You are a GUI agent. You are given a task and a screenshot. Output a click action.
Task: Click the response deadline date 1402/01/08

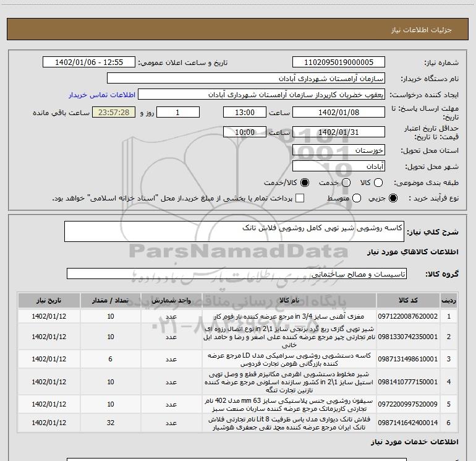[x=339, y=112]
